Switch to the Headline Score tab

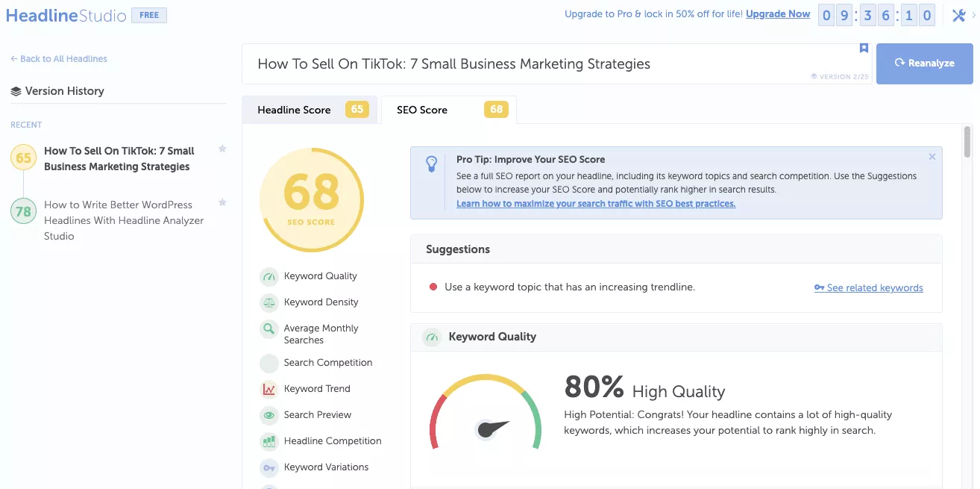310,110
